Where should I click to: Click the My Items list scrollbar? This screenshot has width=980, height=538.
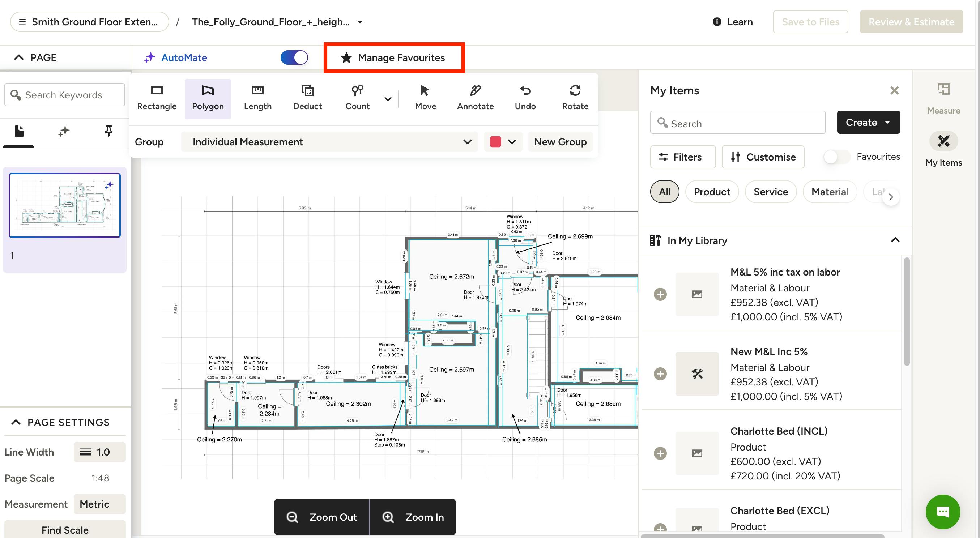click(907, 312)
